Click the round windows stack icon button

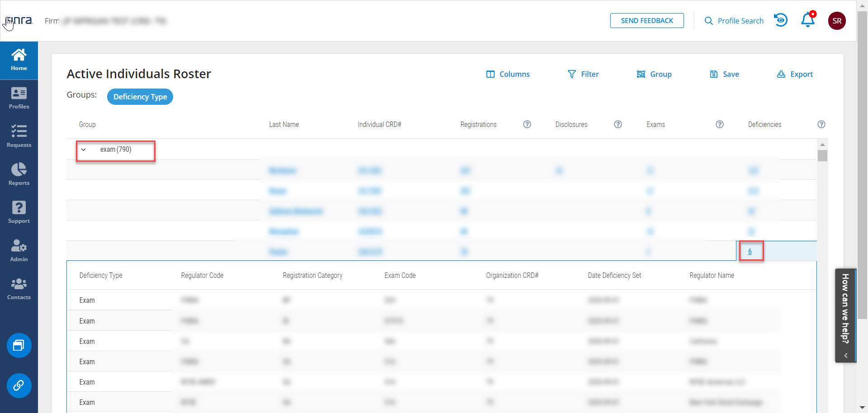tap(19, 345)
